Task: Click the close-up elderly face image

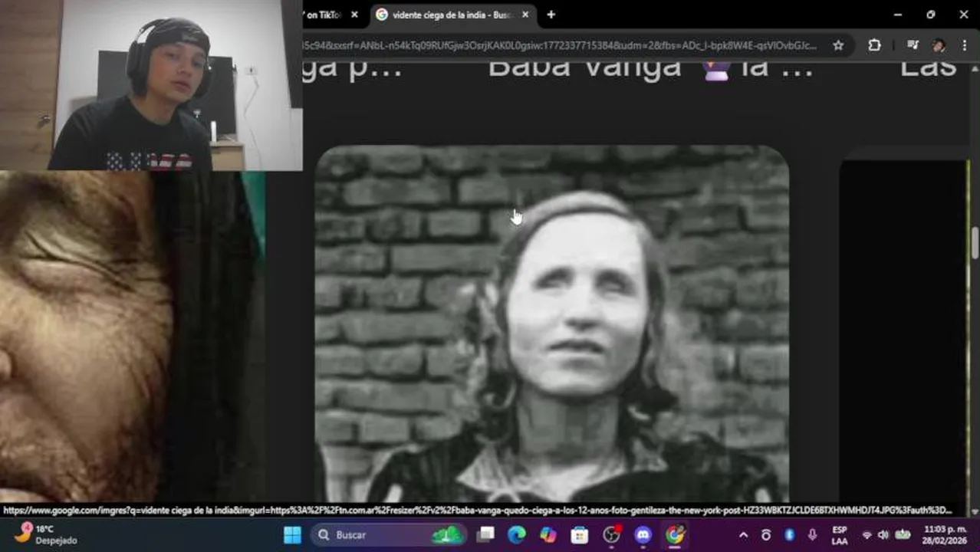Action: click(x=132, y=337)
